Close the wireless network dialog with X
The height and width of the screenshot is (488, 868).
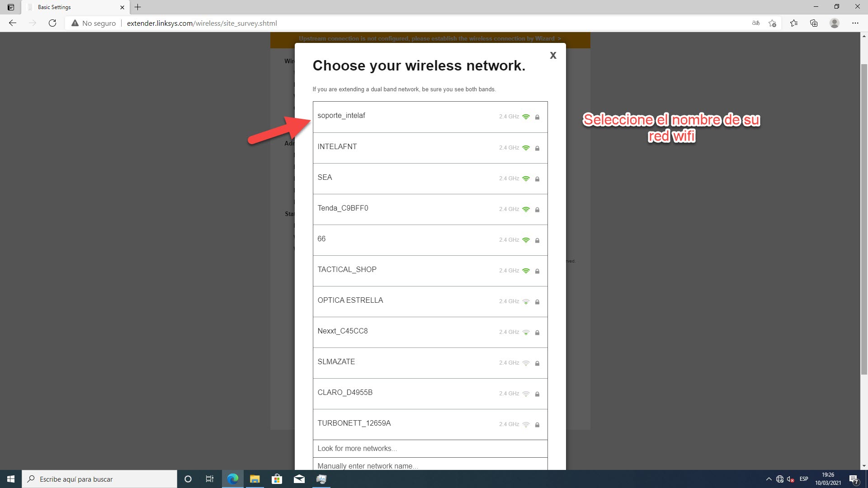[552, 55]
